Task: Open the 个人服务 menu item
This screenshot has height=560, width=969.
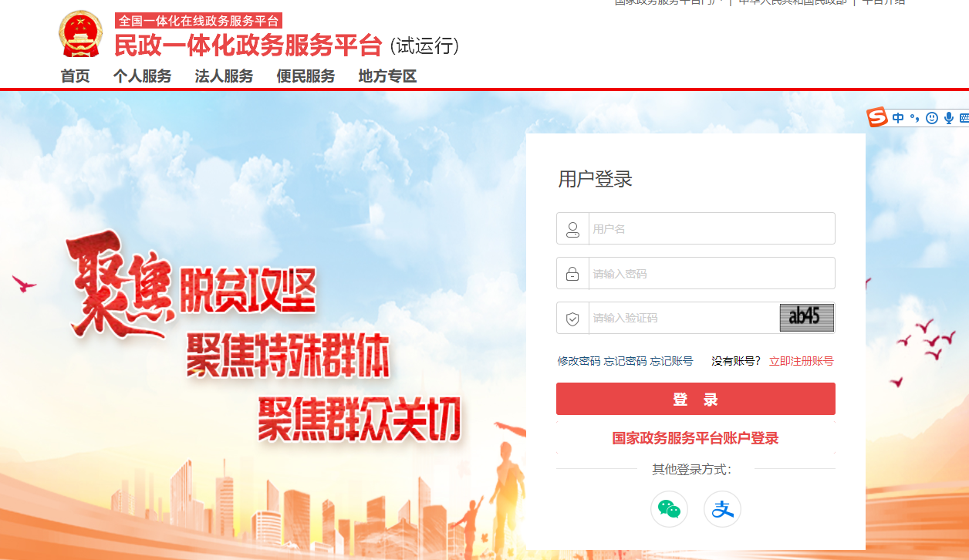Action: [142, 76]
